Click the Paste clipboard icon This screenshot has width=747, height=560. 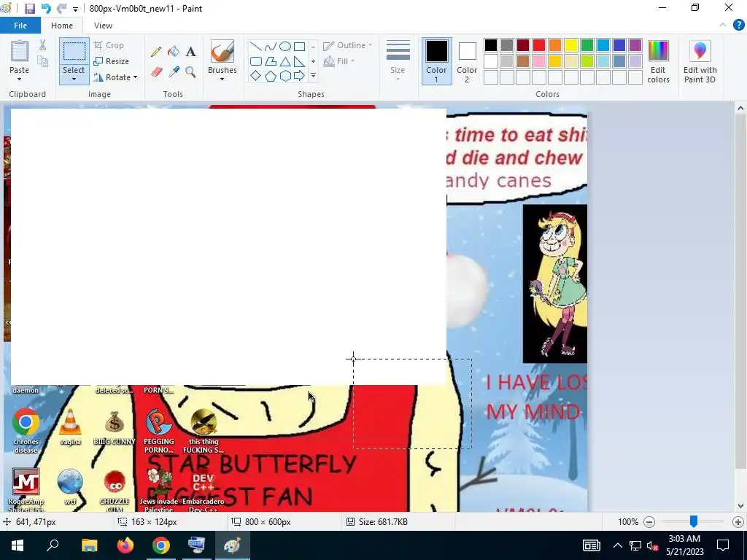(x=20, y=52)
